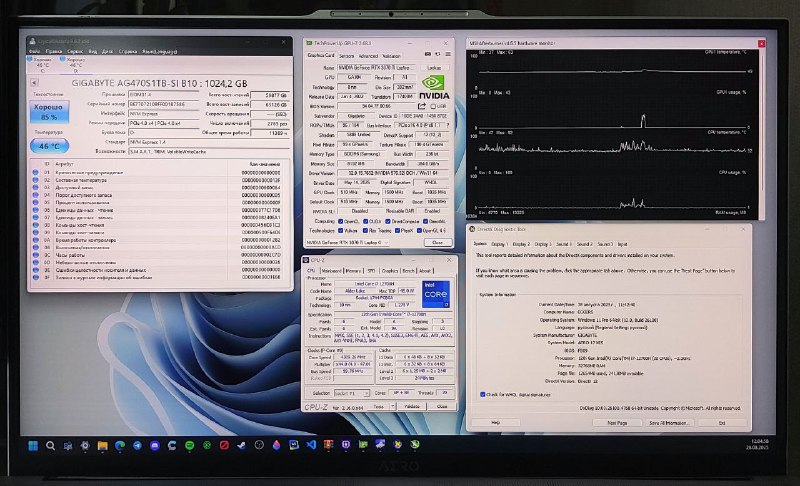Click the Validate button in CPU-Z
The image size is (800, 486).
point(412,406)
